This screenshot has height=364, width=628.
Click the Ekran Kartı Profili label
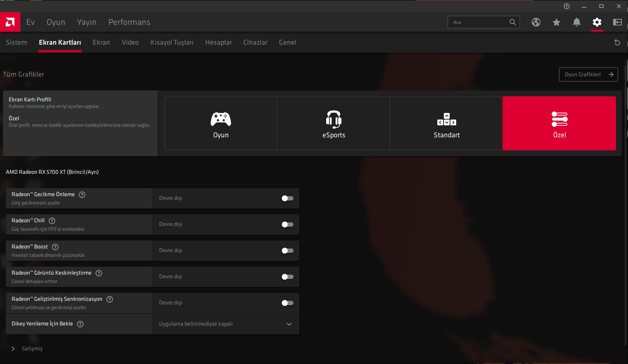click(30, 100)
